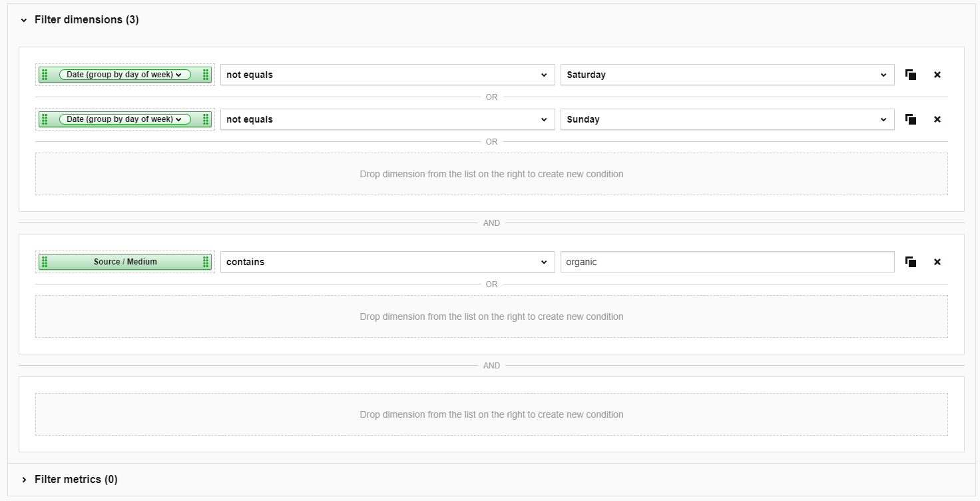
Task: Duplicate the Source / Medium condition
Action: click(911, 262)
